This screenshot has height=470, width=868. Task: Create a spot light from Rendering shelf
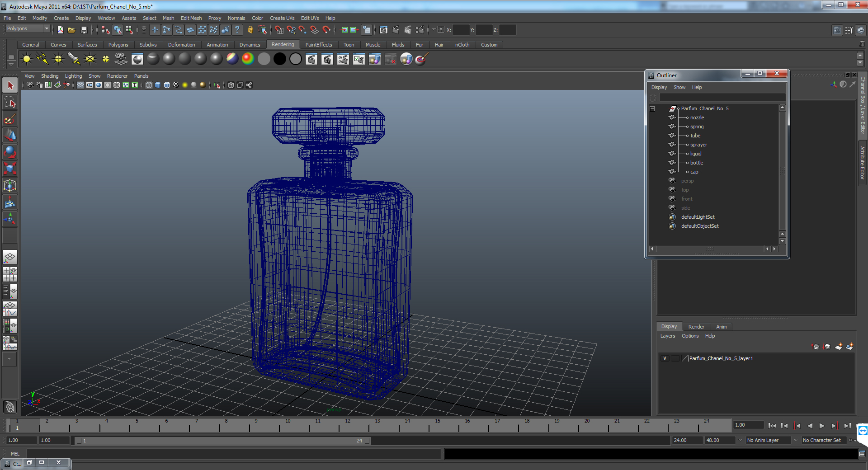74,59
